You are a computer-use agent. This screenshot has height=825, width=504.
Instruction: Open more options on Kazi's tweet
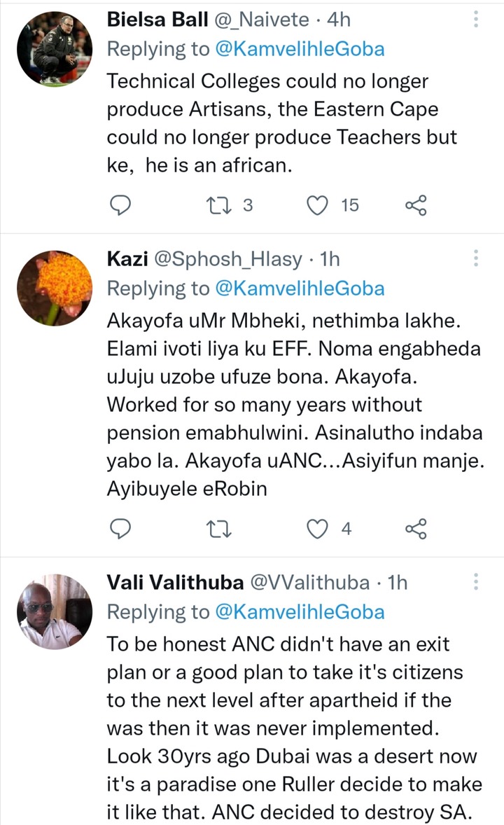pos(475,258)
